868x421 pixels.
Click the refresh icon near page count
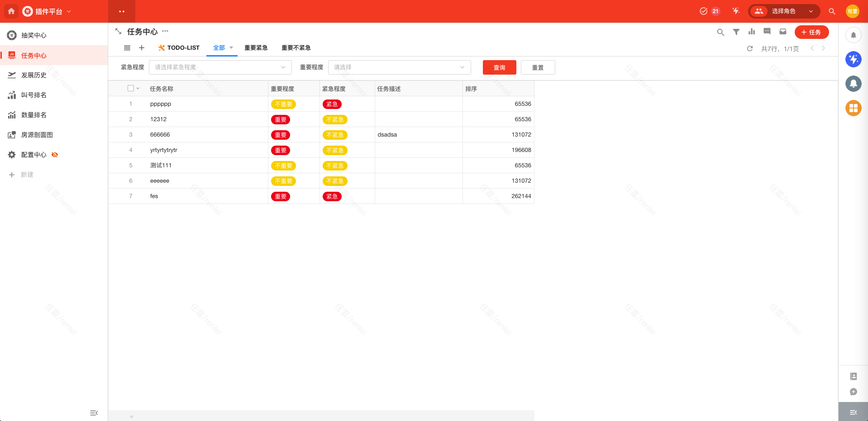point(750,48)
